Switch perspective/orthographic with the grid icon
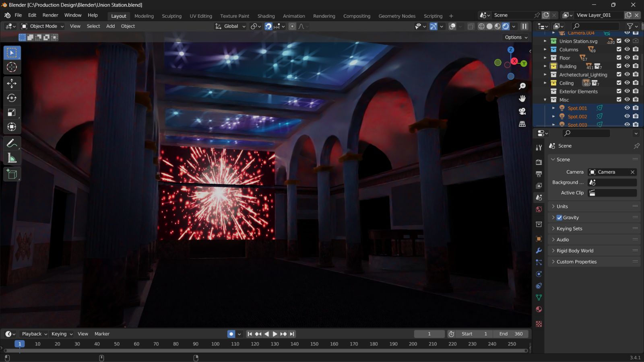The image size is (644, 362). 522,124
